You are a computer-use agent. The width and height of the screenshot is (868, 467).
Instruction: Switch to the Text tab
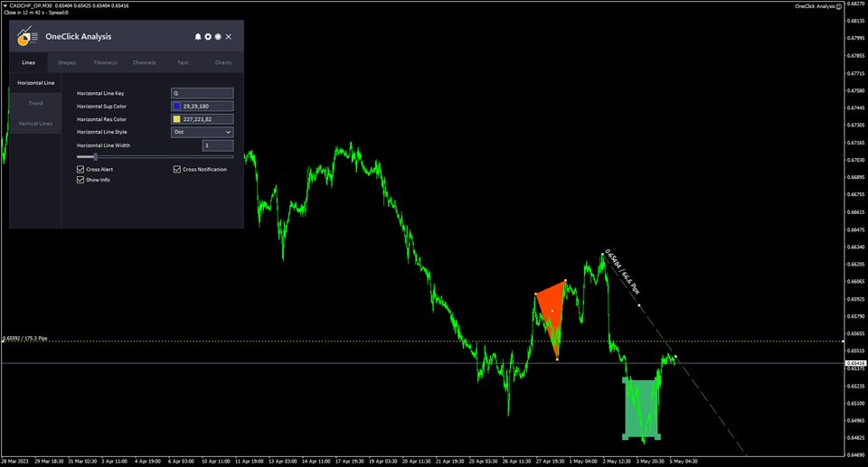(x=183, y=62)
